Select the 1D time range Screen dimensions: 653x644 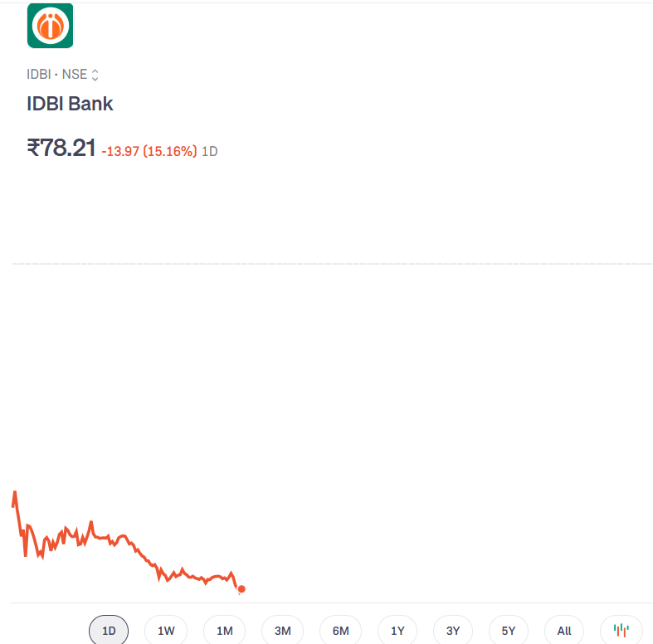(109, 631)
